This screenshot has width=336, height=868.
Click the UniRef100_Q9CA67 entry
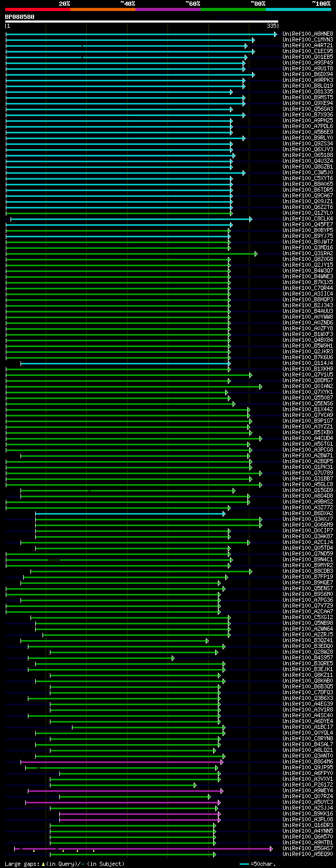click(x=308, y=195)
